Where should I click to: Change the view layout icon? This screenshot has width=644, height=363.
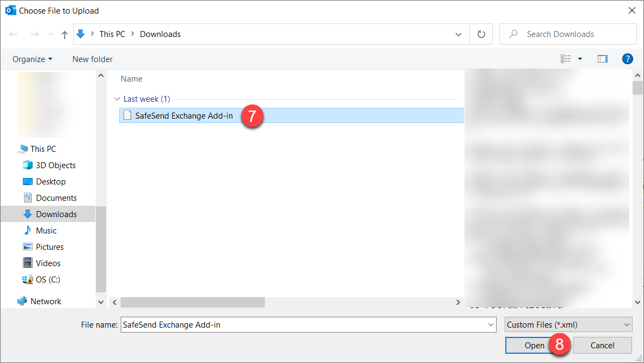[566, 59]
